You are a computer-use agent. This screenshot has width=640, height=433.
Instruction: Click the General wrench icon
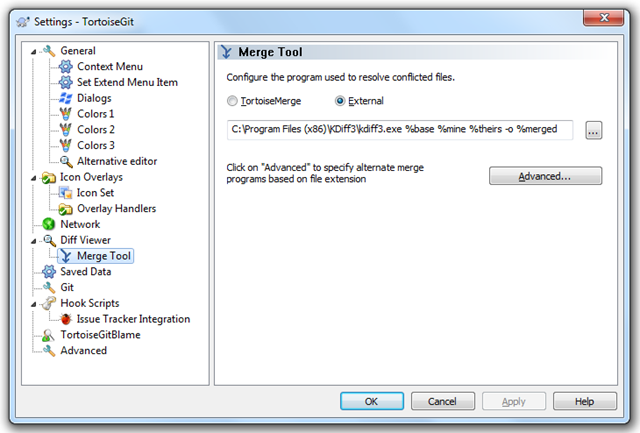pyautogui.click(x=49, y=51)
